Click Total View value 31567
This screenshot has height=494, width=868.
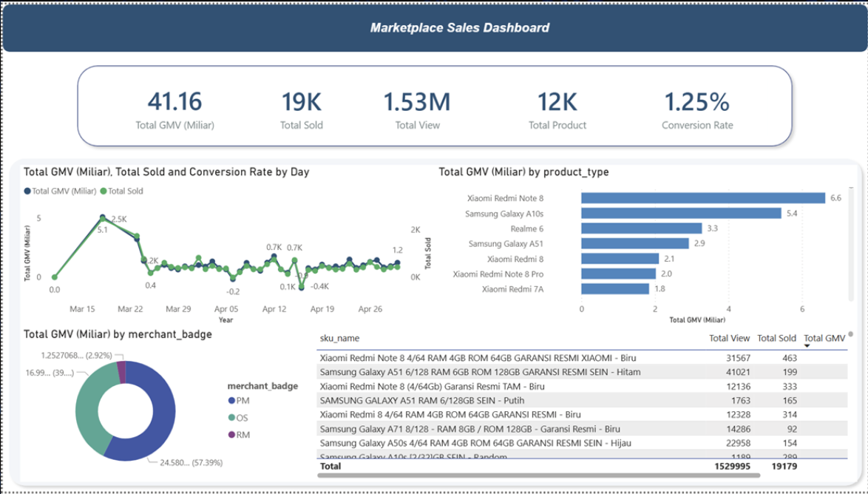(x=739, y=359)
